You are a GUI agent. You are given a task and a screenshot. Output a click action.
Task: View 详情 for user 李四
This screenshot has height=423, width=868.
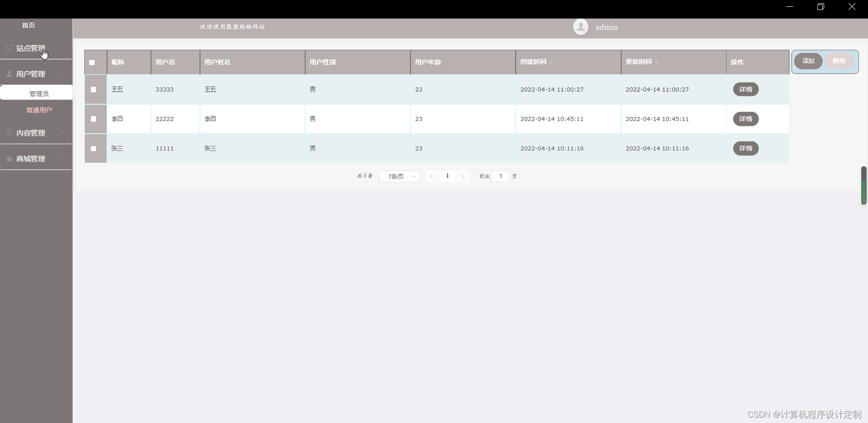point(745,119)
